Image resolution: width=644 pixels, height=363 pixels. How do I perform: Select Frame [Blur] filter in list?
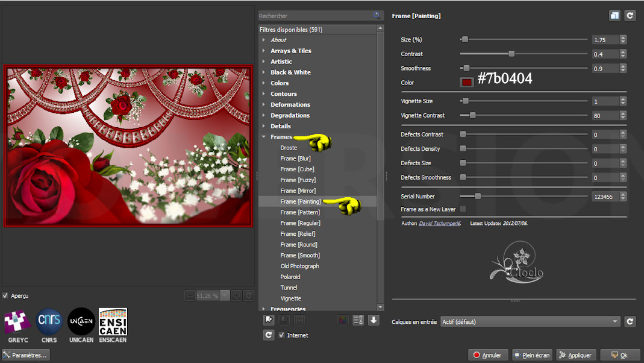295,159
